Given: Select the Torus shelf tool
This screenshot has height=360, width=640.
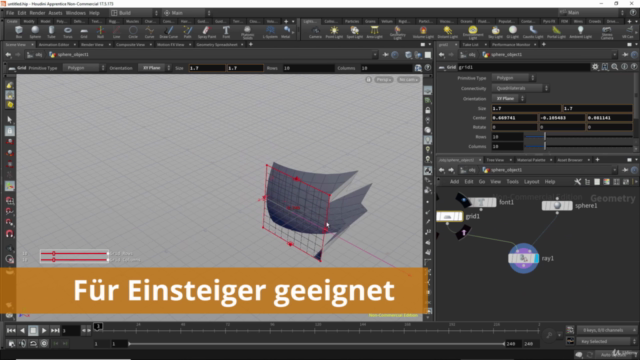Looking at the screenshot, I should [68, 31].
